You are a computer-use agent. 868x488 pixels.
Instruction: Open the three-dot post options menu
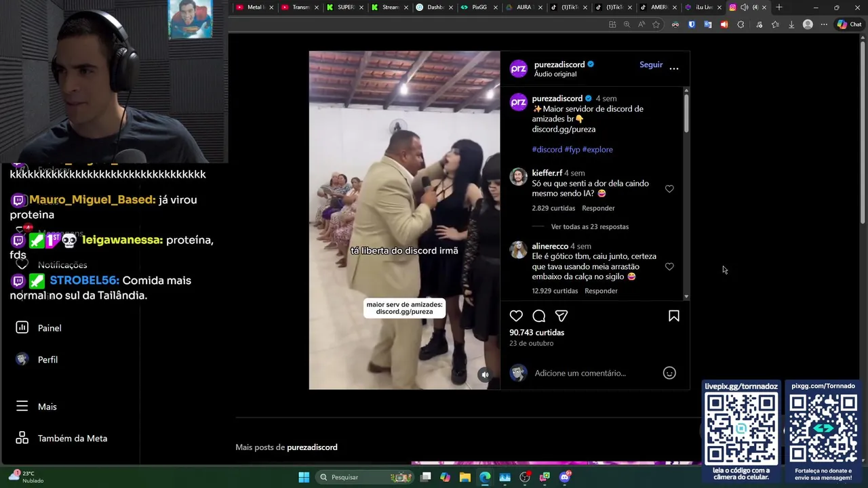674,68
